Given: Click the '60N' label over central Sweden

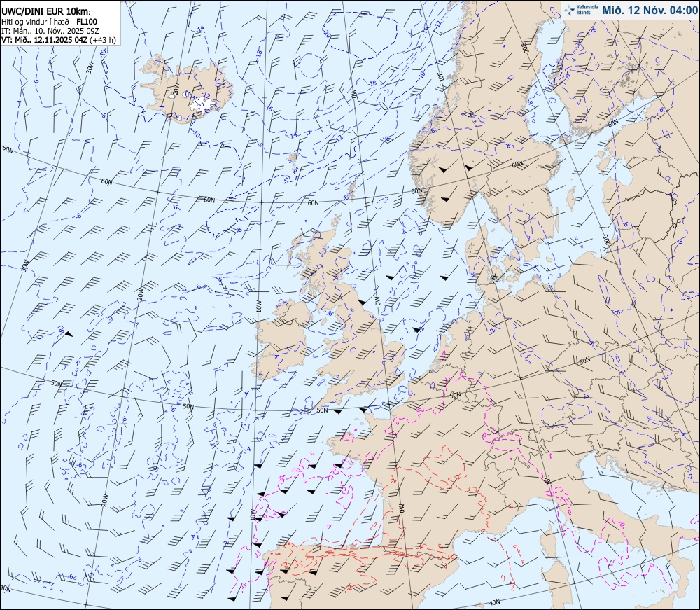Looking at the screenshot, I should [x=517, y=165].
